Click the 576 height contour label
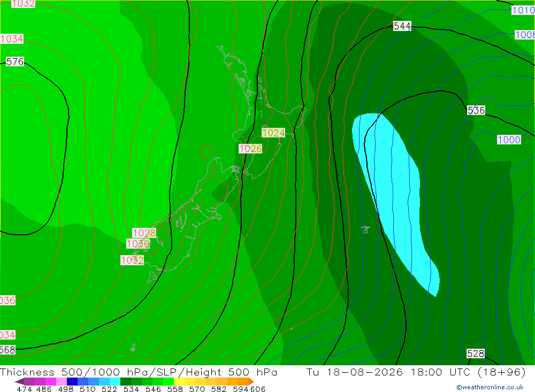Viewport: 535px width, 392px height. [x=15, y=62]
